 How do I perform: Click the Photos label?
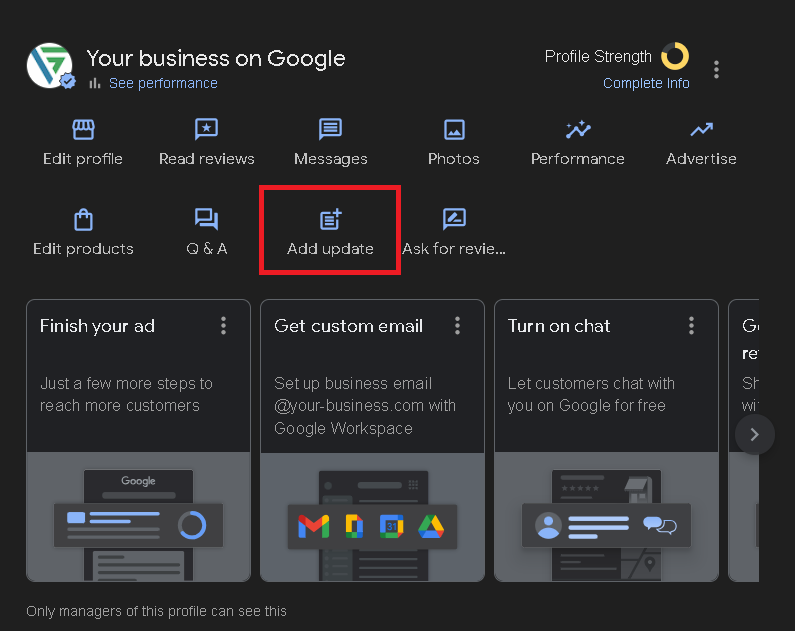pyautogui.click(x=454, y=159)
